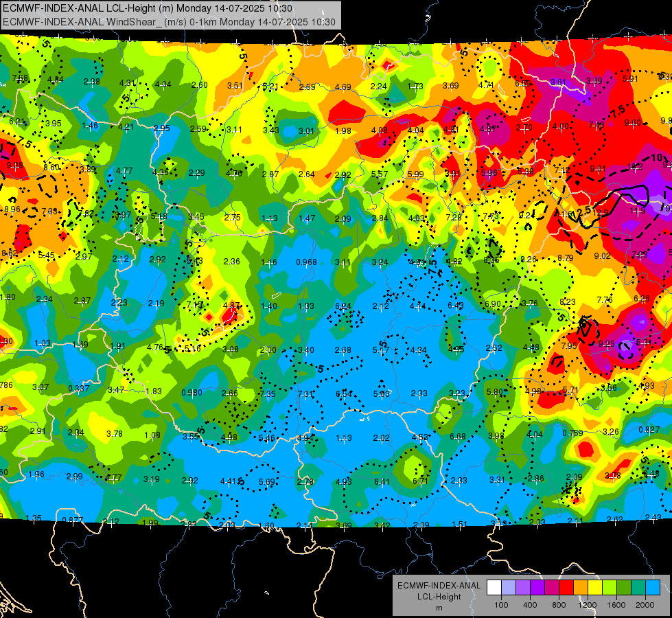Click the wind shear value '0.337'
This screenshot has height=618, width=672.
(x=79, y=389)
